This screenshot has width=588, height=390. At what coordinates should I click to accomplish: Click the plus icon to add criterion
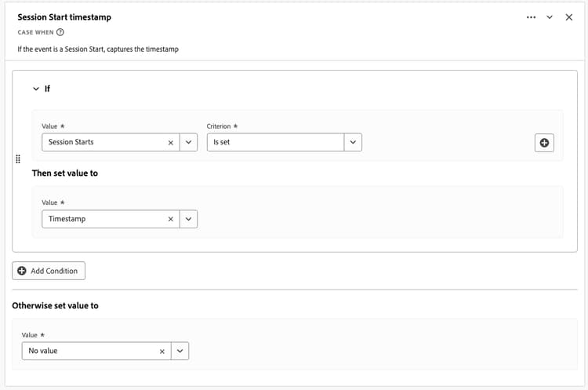click(544, 142)
